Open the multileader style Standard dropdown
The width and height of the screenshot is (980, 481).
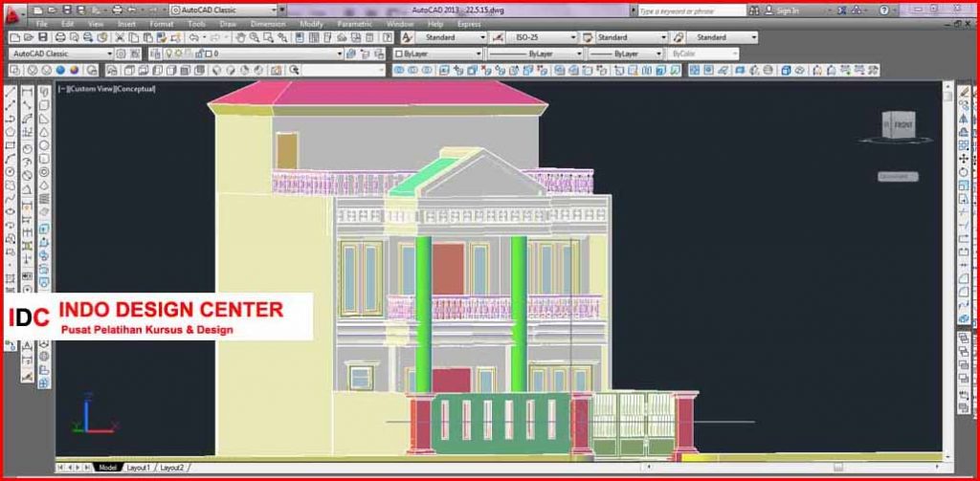(724, 37)
